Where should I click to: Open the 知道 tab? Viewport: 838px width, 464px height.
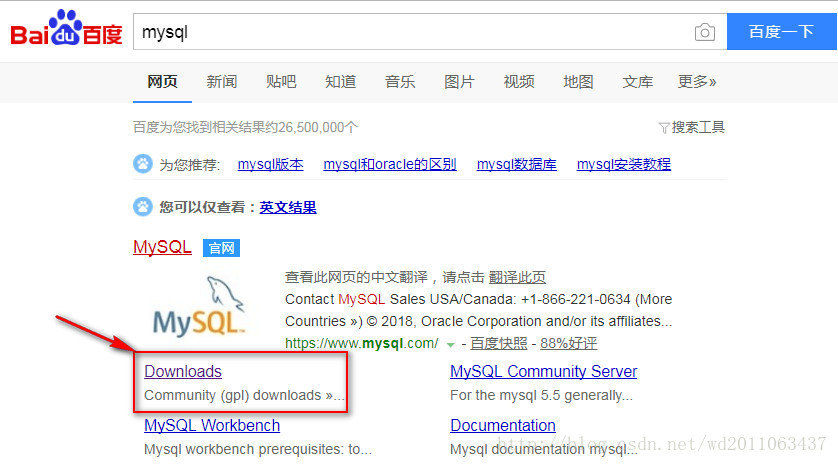pos(340,81)
